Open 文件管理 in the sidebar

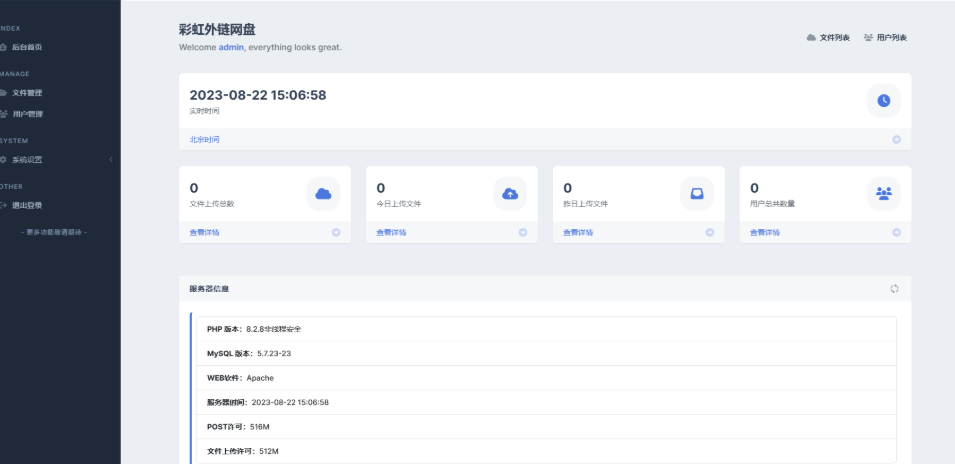point(27,93)
